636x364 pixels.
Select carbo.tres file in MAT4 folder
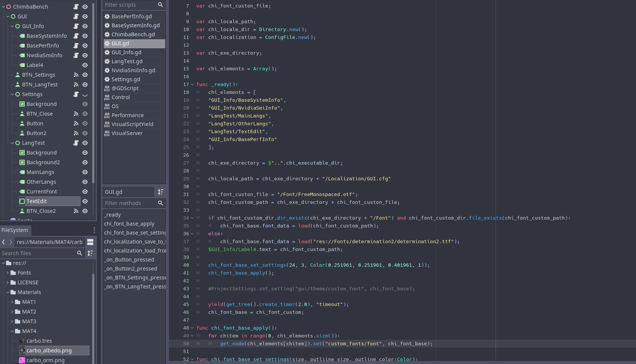click(39, 341)
